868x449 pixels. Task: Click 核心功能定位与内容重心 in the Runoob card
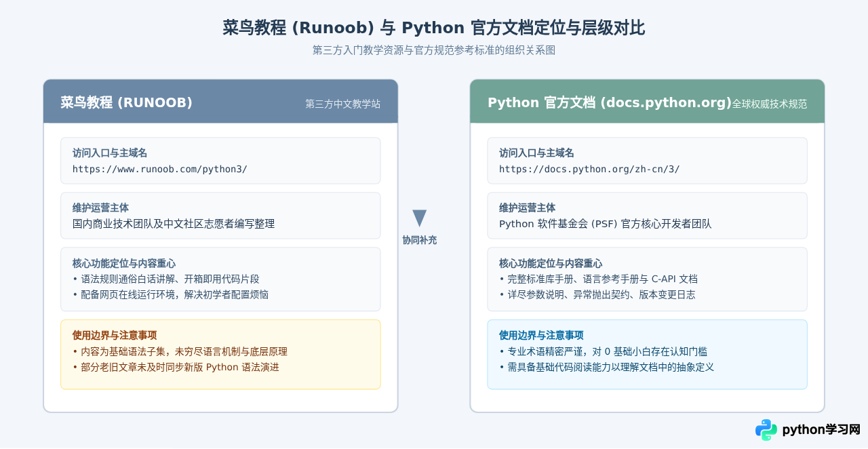124,263
